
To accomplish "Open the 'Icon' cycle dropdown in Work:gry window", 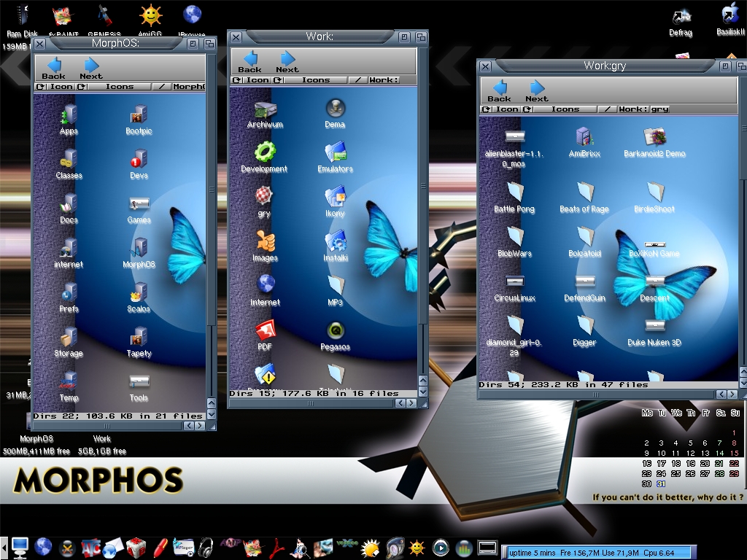I will click(501, 109).
